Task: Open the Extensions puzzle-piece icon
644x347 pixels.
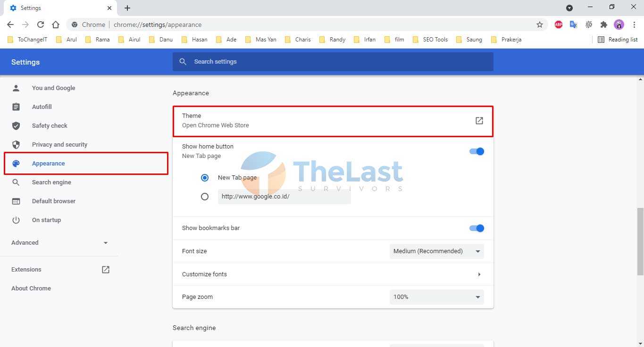Action: coord(604,25)
